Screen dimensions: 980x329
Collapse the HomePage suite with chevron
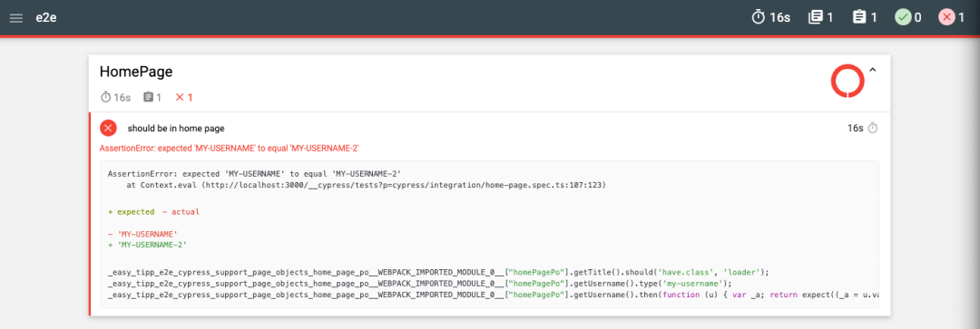pyautogui.click(x=873, y=71)
